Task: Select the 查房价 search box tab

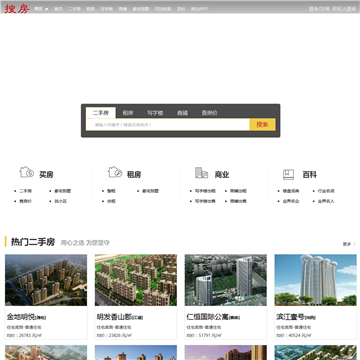Action: point(209,113)
